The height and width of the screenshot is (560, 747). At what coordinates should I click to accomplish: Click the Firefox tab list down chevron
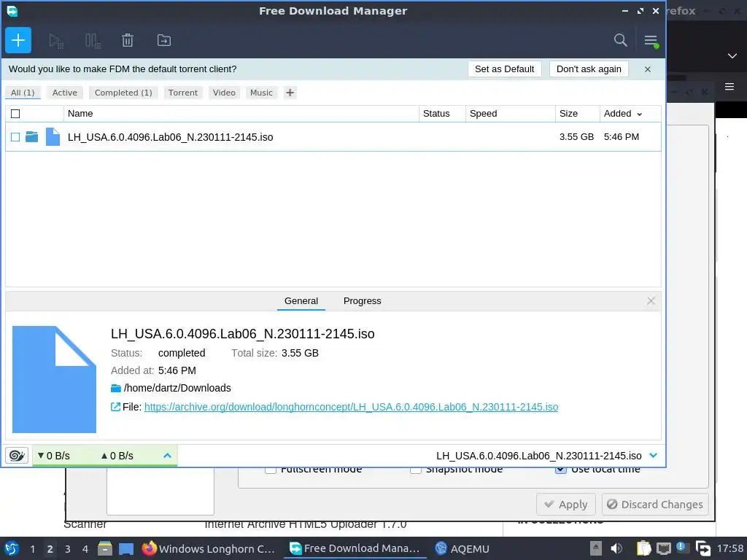point(732,56)
